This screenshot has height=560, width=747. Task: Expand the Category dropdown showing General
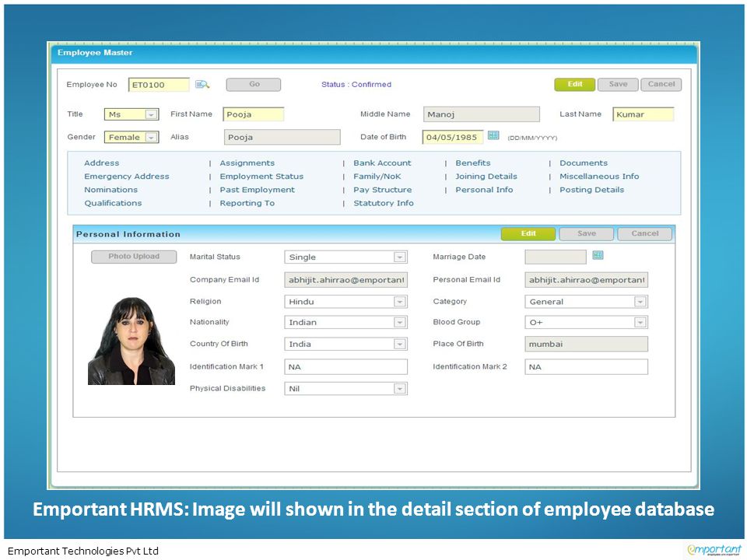tap(640, 302)
